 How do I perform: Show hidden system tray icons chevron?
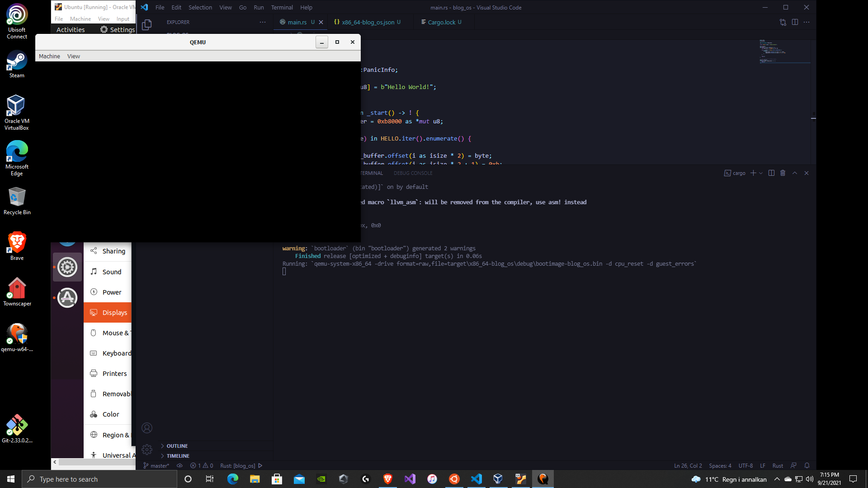click(x=777, y=479)
